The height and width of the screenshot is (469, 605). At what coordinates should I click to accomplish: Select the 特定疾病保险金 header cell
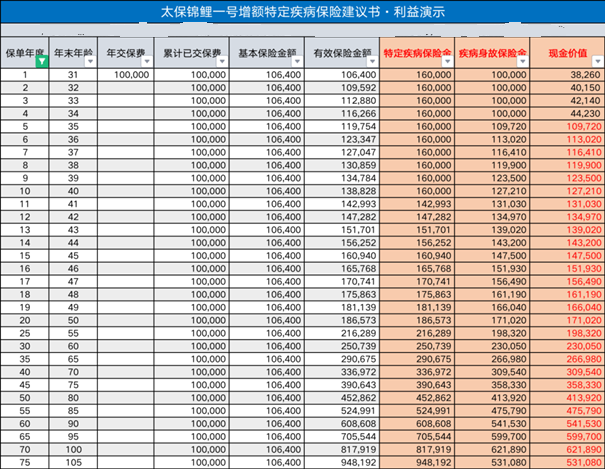pyautogui.click(x=417, y=53)
